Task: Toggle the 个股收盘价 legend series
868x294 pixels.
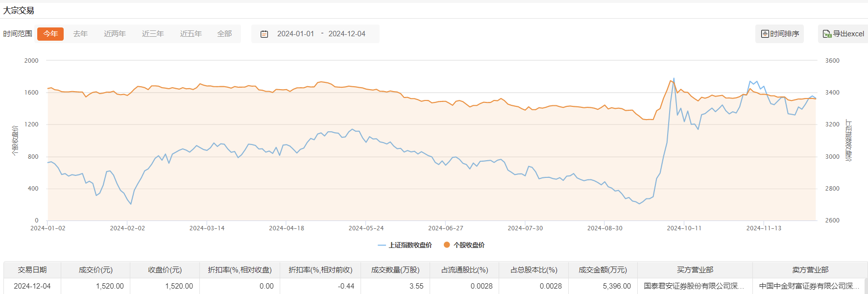Action: pos(464,245)
